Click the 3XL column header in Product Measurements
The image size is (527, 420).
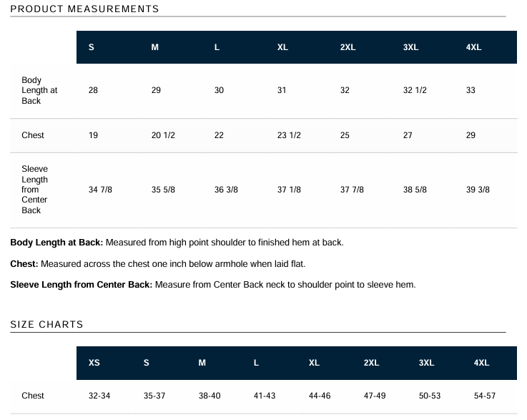click(410, 47)
